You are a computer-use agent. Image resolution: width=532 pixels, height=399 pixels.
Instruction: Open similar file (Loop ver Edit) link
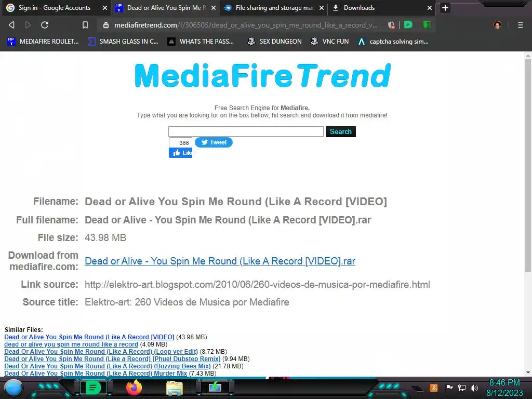101,352
